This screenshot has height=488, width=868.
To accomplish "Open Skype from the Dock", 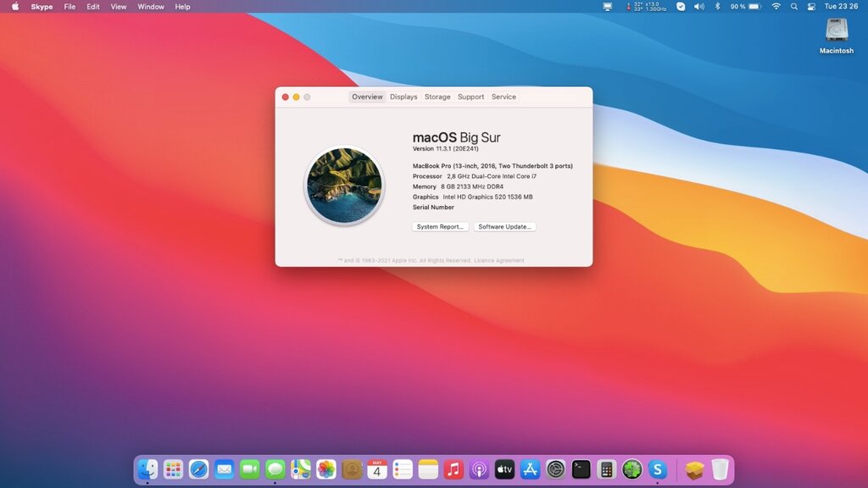I will pyautogui.click(x=658, y=469).
